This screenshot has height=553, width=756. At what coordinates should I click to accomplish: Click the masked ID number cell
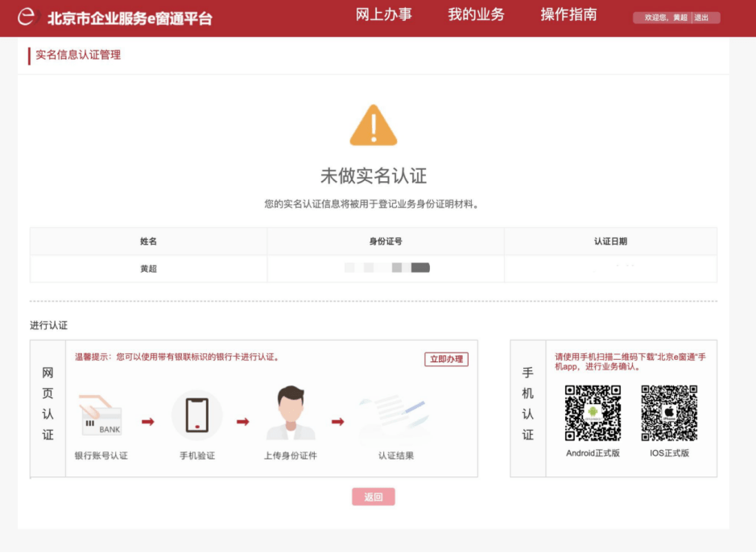386,269
